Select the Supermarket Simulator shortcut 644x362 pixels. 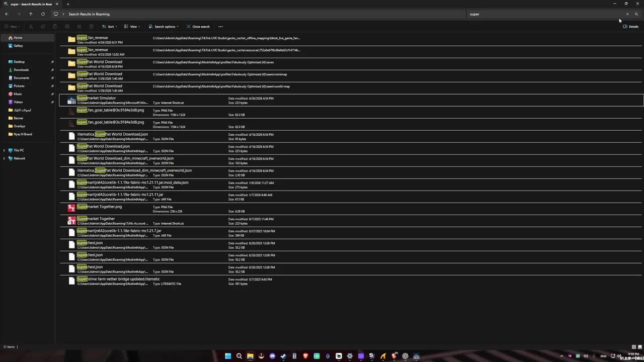click(351, 100)
